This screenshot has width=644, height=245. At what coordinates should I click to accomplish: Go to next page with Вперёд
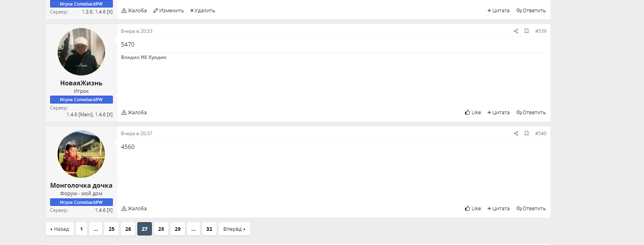(234, 229)
